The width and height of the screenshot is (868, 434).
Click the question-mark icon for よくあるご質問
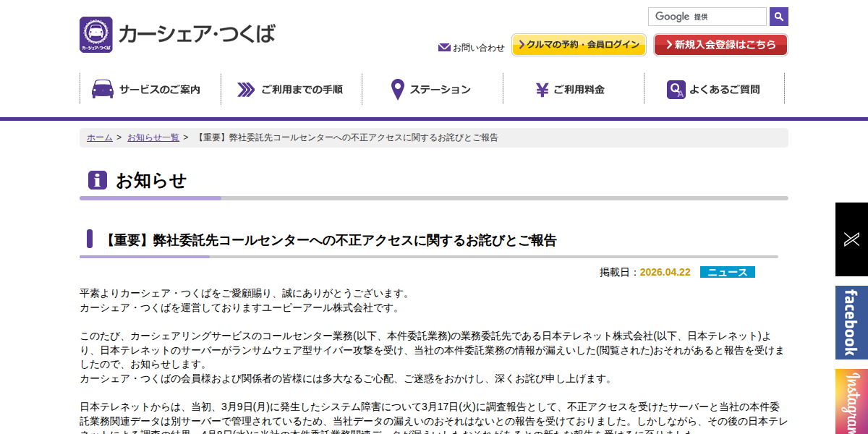click(676, 88)
